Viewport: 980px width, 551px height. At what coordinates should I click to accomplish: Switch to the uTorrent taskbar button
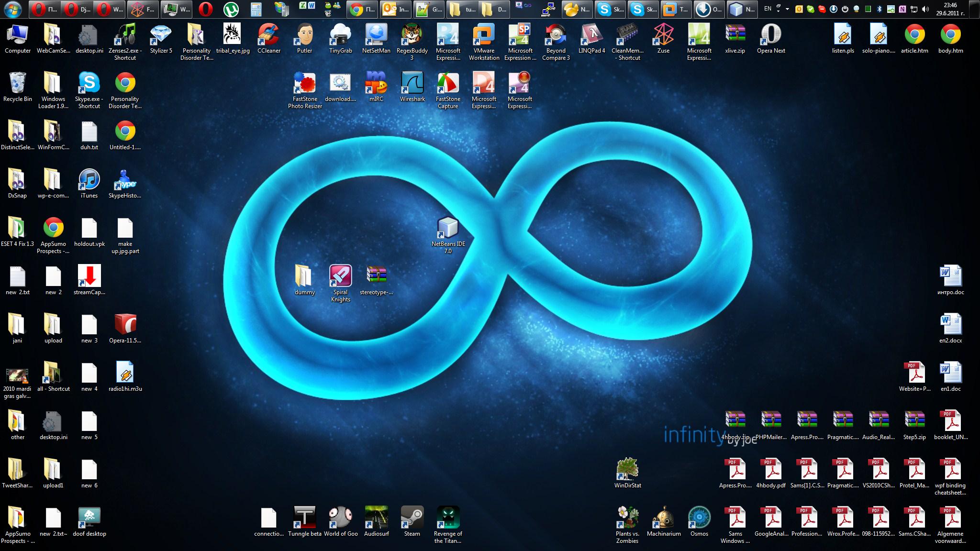point(232,9)
